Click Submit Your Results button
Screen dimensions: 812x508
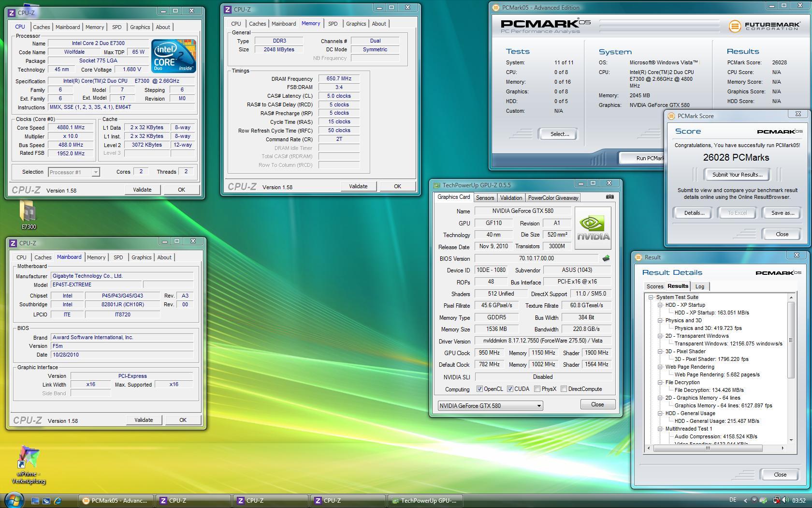pos(737,175)
